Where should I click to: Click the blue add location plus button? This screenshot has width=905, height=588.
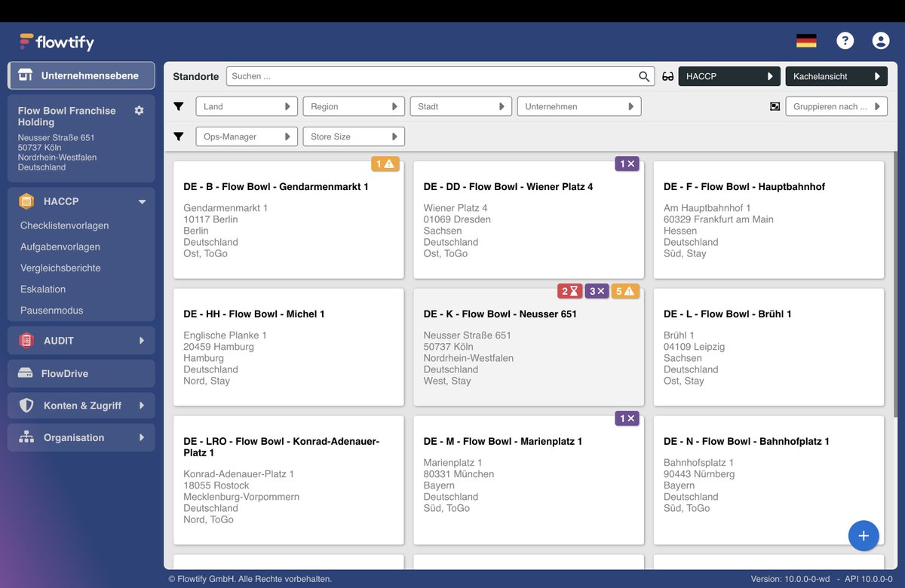pyautogui.click(x=864, y=536)
